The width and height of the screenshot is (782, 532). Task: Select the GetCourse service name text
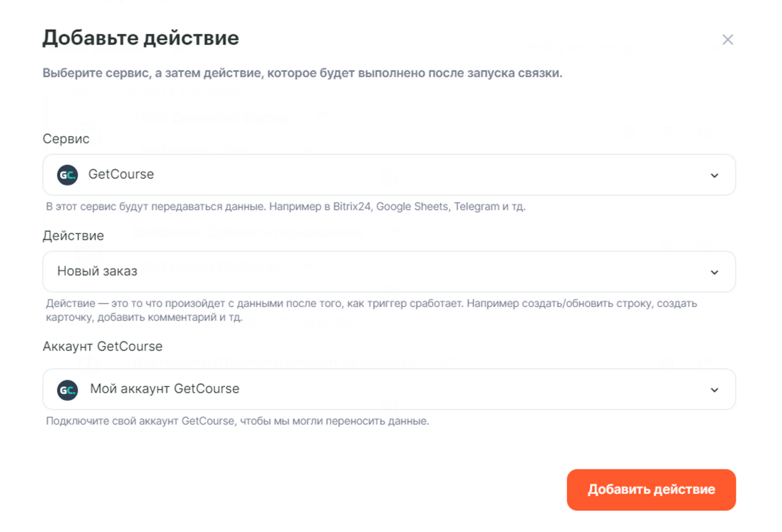click(x=121, y=174)
